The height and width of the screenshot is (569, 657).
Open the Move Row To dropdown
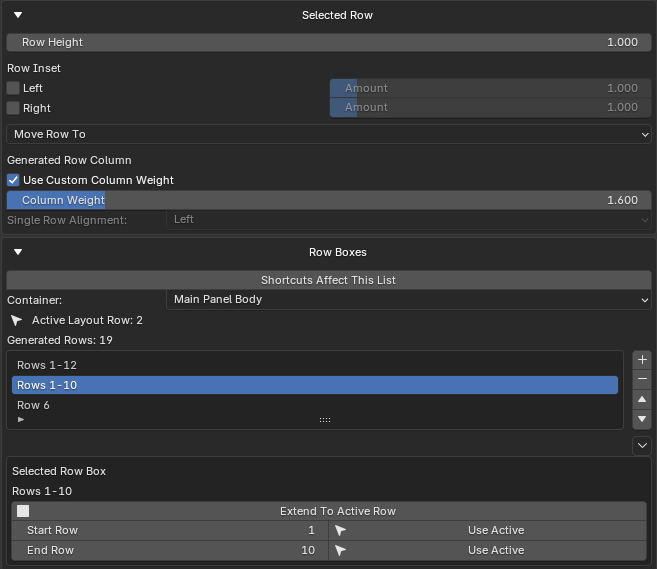(328, 134)
